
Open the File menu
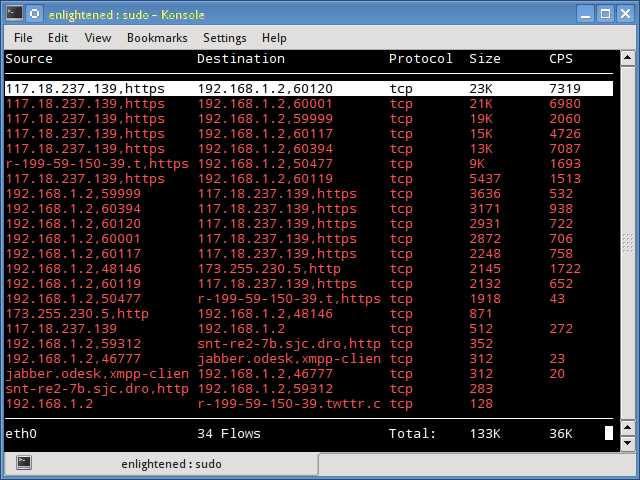23,38
